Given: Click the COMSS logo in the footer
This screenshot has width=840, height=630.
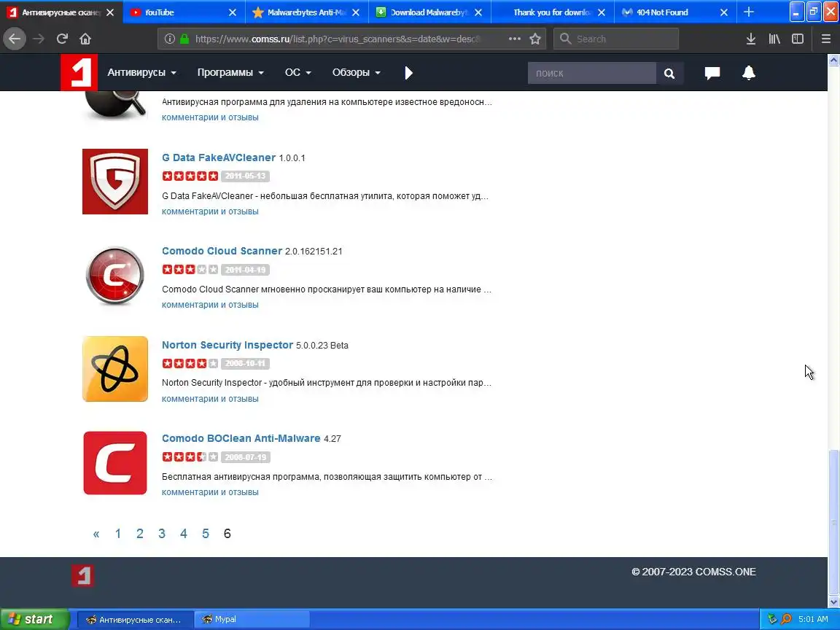Looking at the screenshot, I should tap(83, 575).
